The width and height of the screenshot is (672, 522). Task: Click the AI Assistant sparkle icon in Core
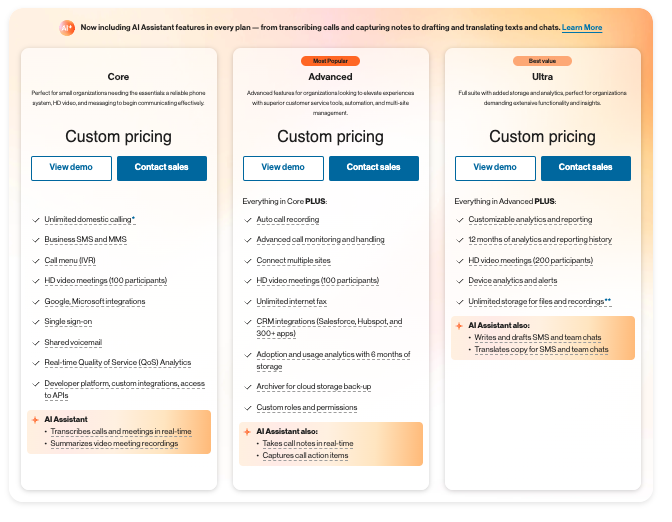35,419
